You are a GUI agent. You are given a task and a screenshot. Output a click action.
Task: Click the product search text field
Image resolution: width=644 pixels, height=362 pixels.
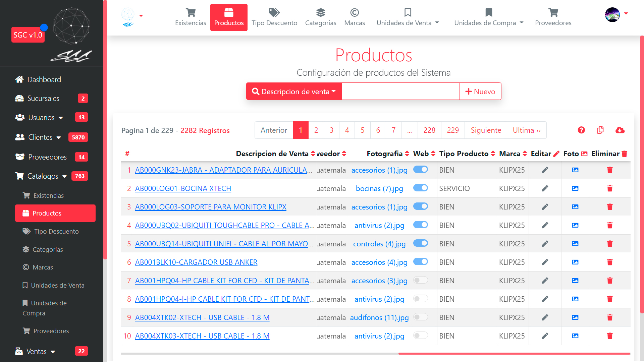point(400,91)
